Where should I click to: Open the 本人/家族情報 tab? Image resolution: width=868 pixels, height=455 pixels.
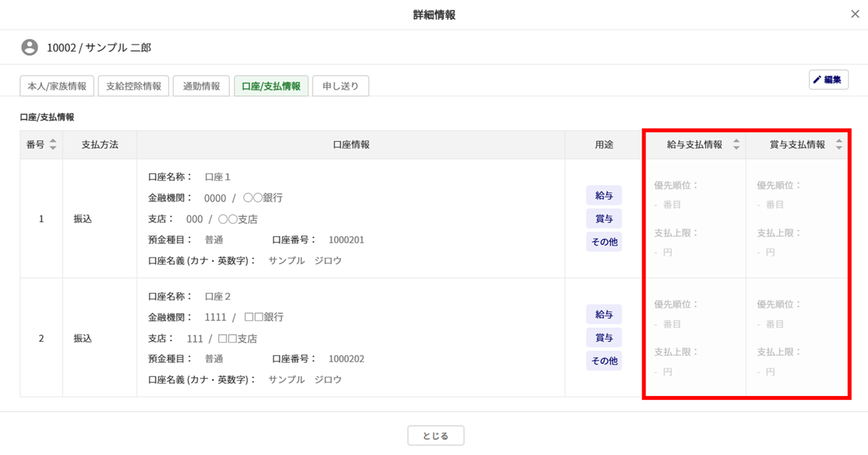pos(57,86)
